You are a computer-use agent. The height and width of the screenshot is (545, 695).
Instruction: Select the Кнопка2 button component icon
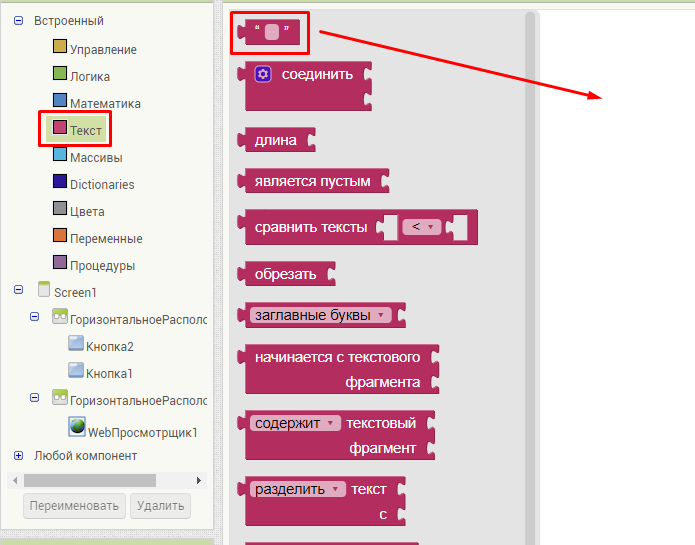(x=76, y=345)
